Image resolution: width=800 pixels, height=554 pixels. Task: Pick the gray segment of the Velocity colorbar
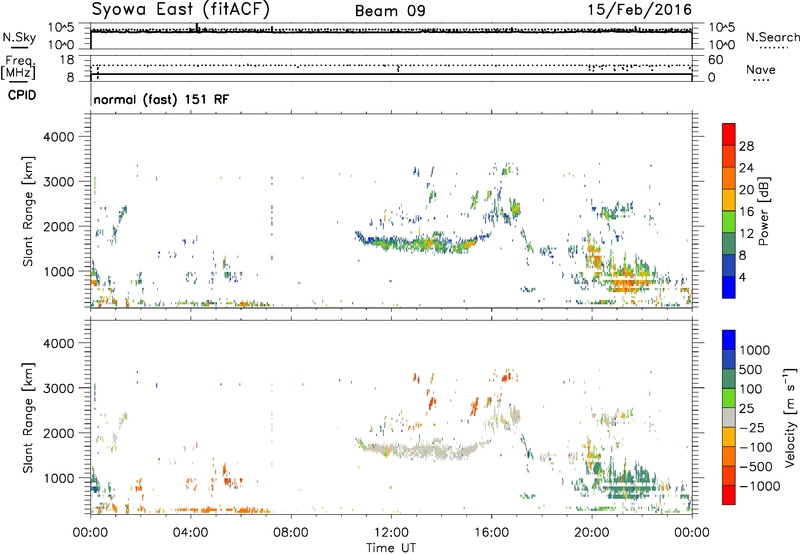(x=729, y=417)
